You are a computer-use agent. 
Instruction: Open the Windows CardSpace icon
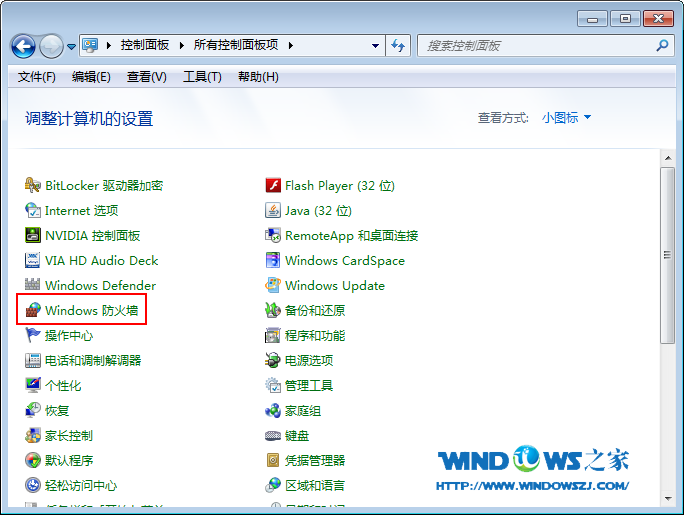[273, 260]
